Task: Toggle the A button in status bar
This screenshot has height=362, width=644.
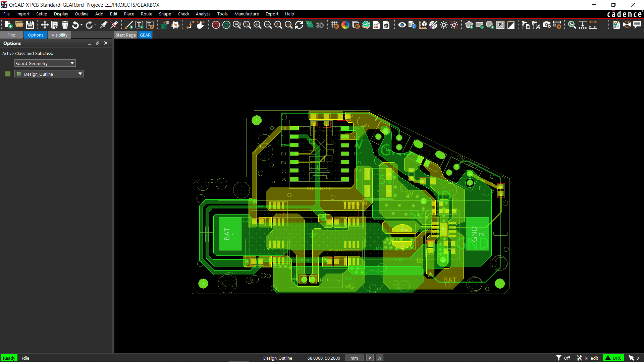Action: (380, 358)
